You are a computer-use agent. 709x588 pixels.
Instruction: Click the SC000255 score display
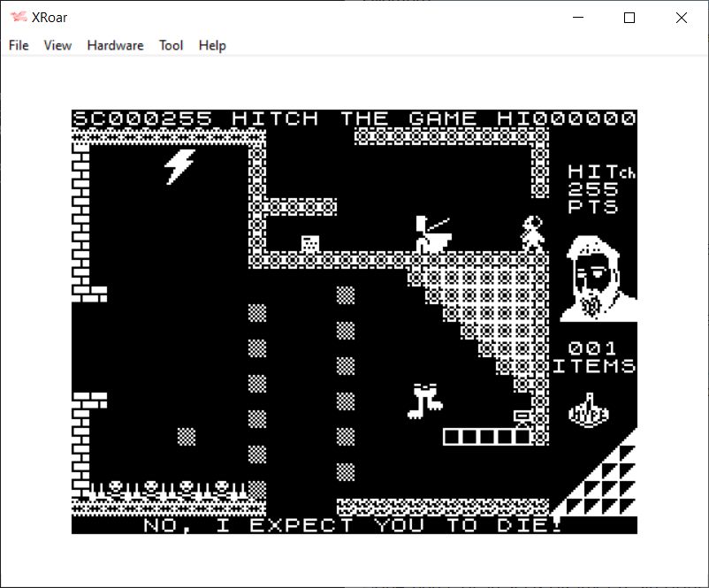tap(142, 118)
